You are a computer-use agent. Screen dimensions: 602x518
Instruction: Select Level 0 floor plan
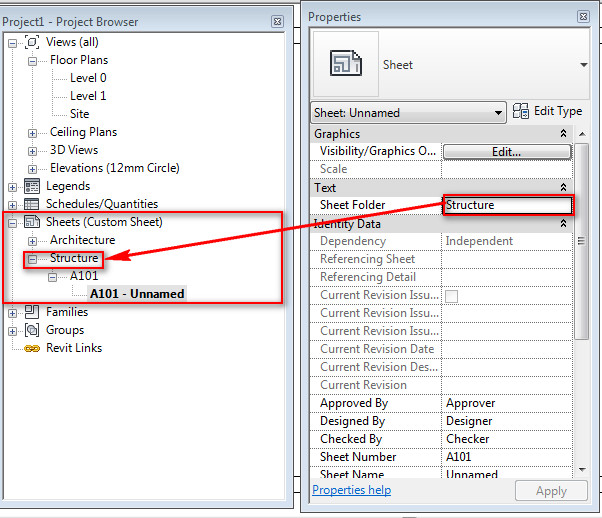88,78
